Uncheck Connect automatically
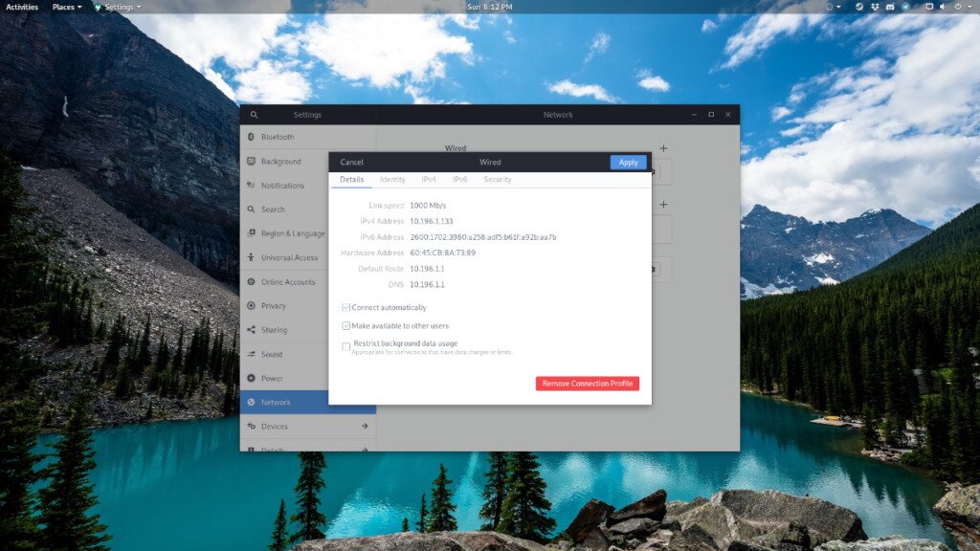Viewport: 980px width, 551px height. [x=345, y=307]
